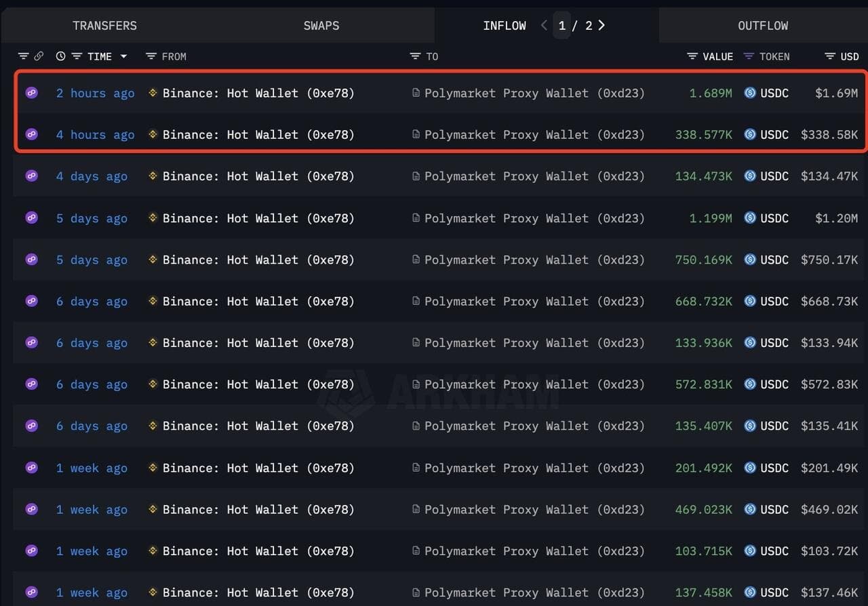Open the "2 hours ago" timestamp link
Viewport: 868px width, 606px height.
(95, 93)
